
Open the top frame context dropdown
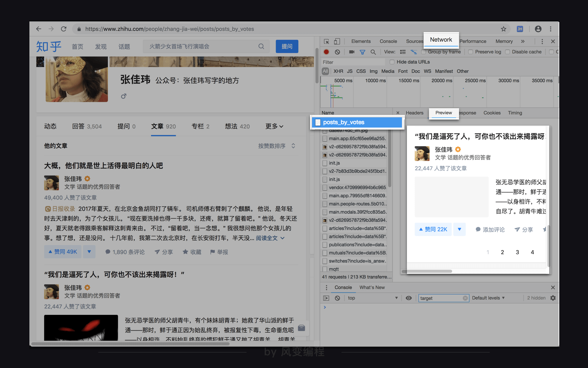[x=372, y=298]
